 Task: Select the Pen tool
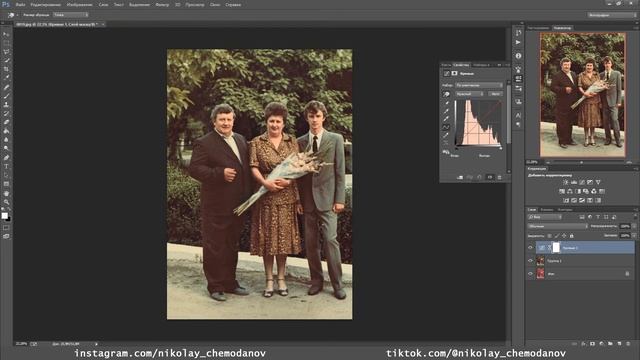coord(6,158)
